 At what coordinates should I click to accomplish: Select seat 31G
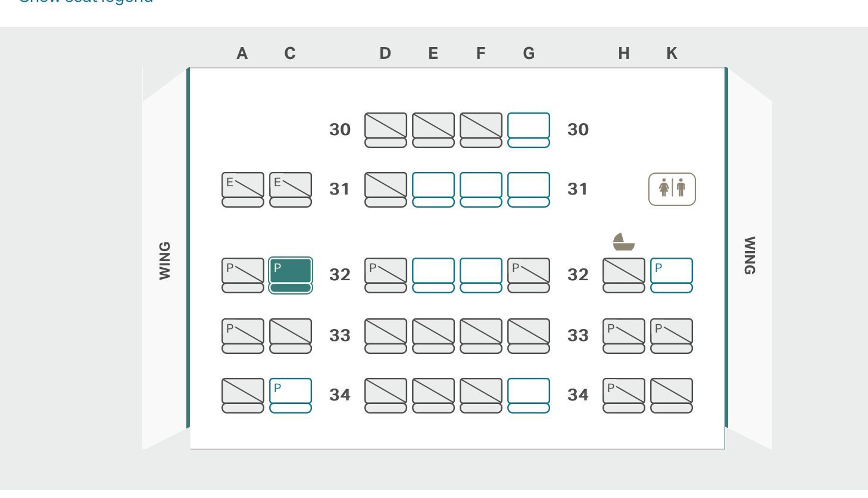pyautogui.click(x=528, y=189)
